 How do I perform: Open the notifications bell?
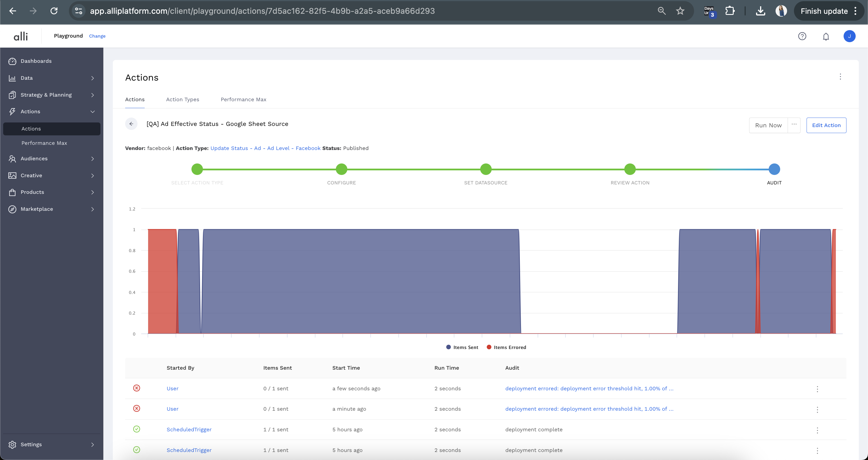[826, 36]
